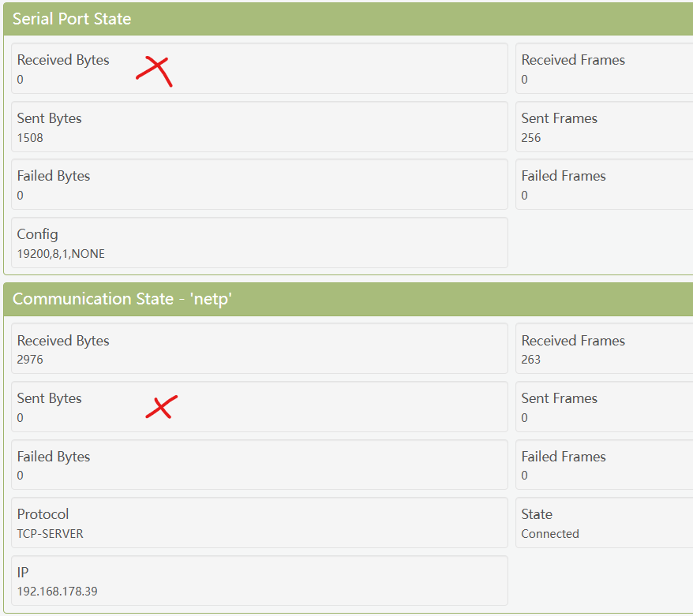Image resolution: width=693 pixels, height=616 pixels.
Task: Click the red X next to Sent Bytes
Action: [161, 407]
